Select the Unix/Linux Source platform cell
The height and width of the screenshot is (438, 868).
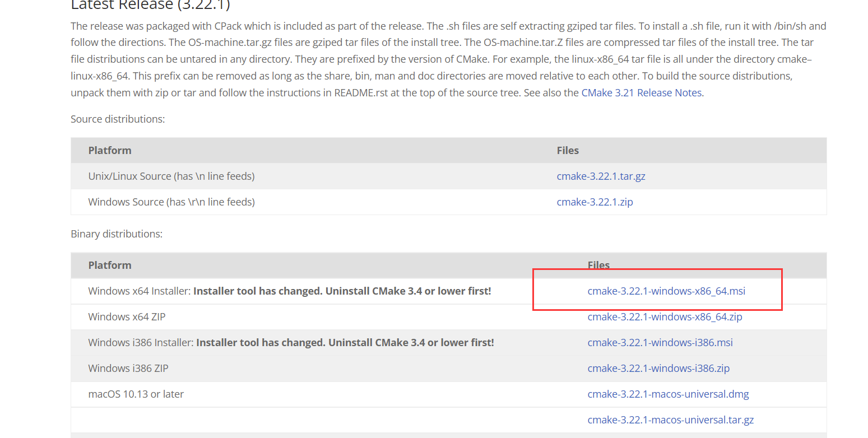pyautogui.click(x=171, y=176)
